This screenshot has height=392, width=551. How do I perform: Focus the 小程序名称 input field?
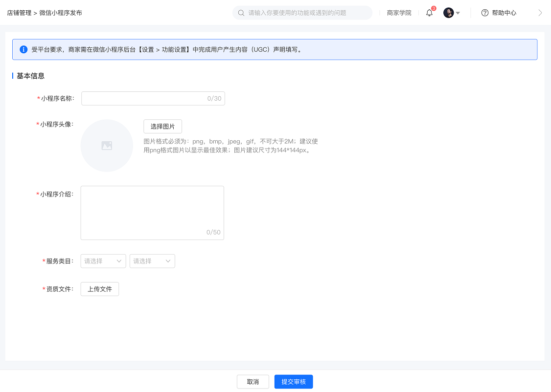pos(153,99)
